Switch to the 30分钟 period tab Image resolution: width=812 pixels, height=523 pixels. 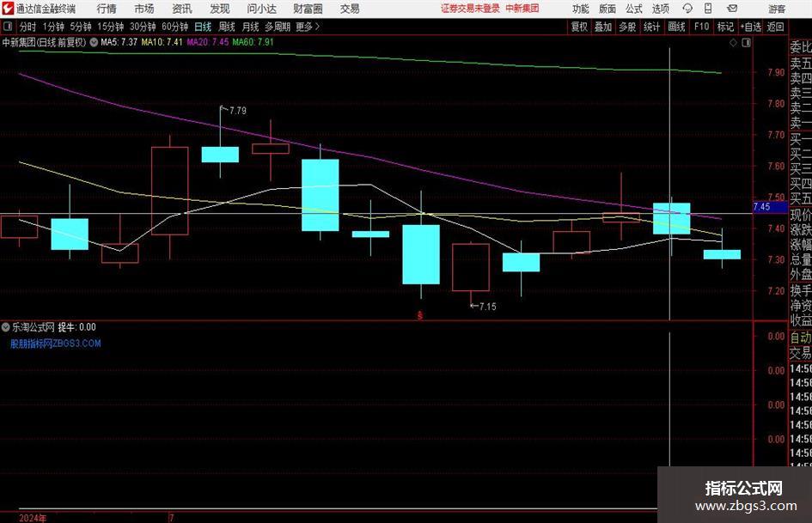pos(143,27)
